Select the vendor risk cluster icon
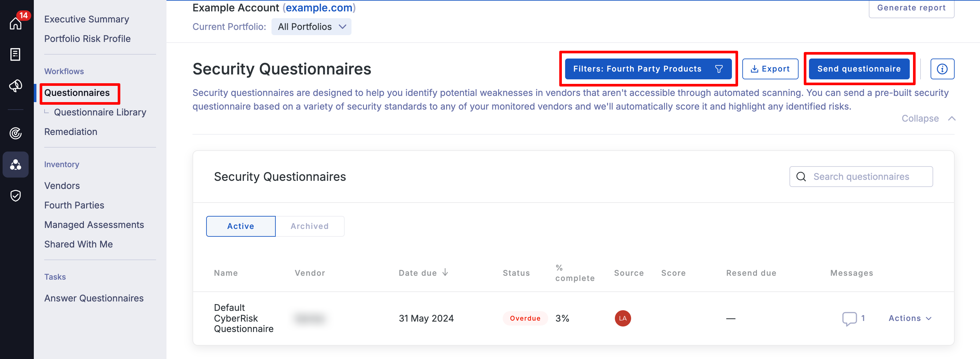The width and height of the screenshot is (980, 359). [16, 165]
